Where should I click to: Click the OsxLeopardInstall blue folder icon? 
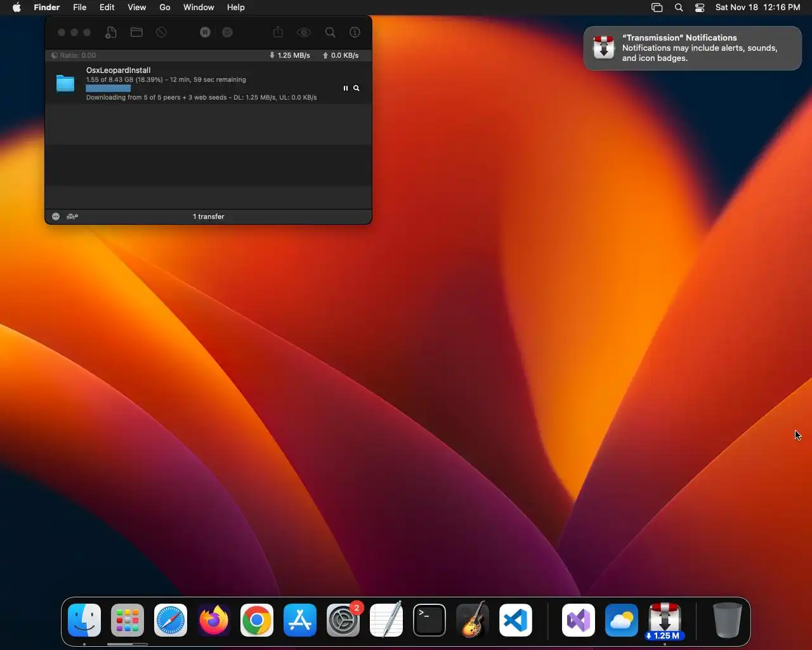tap(65, 83)
